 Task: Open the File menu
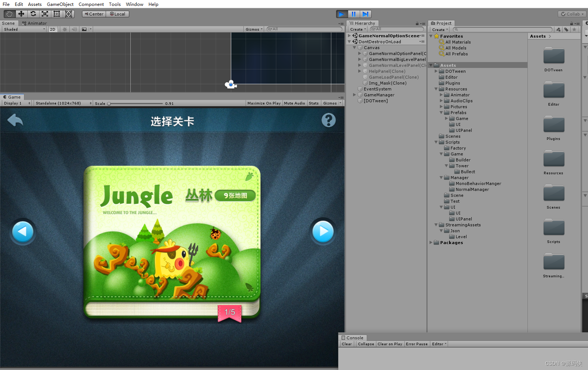[x=6, y=4]
